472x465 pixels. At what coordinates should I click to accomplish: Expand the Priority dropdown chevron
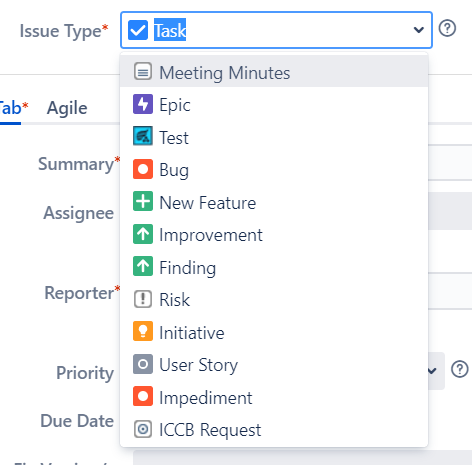pyautogui.click(x=432, y=371)
